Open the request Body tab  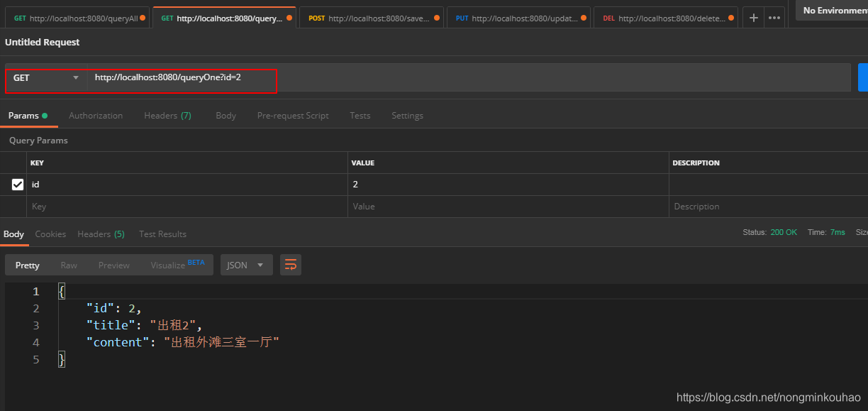tap(226, 115)
